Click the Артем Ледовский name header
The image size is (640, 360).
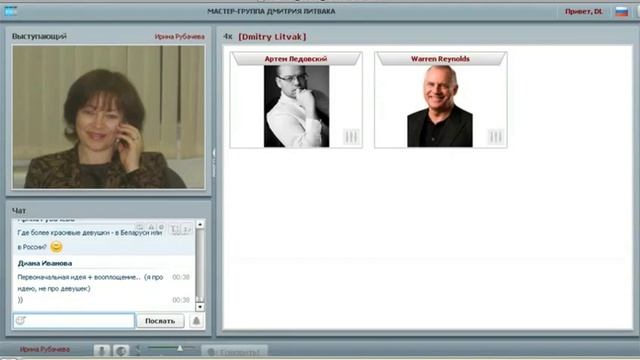[x=296, y=59]
